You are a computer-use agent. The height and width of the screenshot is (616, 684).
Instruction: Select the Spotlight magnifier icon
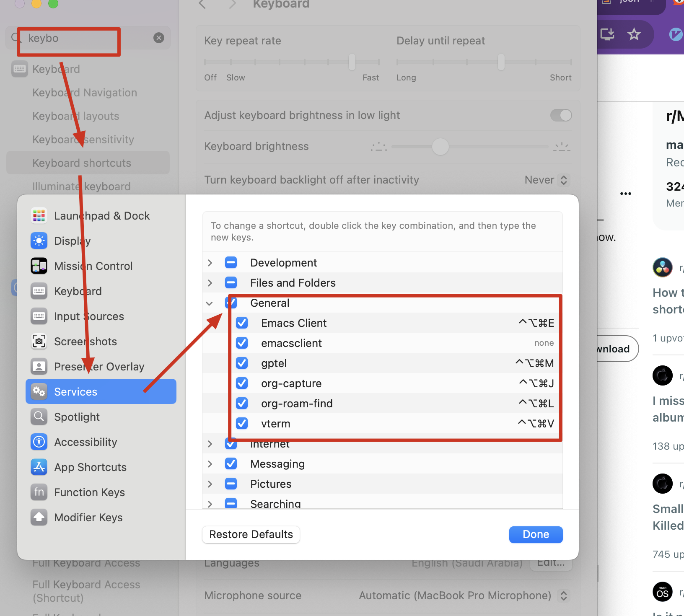pos(39,417)
